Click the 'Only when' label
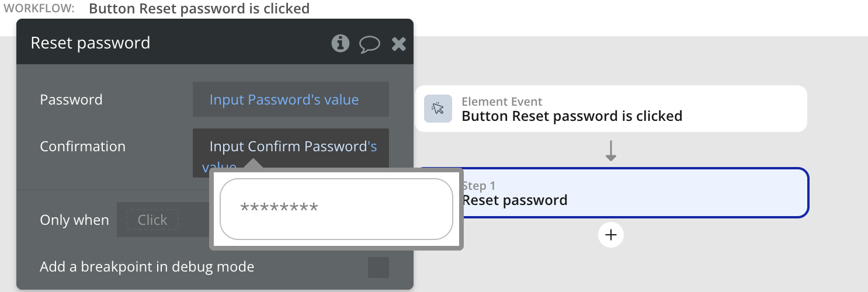Image resolution: width=868 pixels, height=292 pixels. point(74,220)
